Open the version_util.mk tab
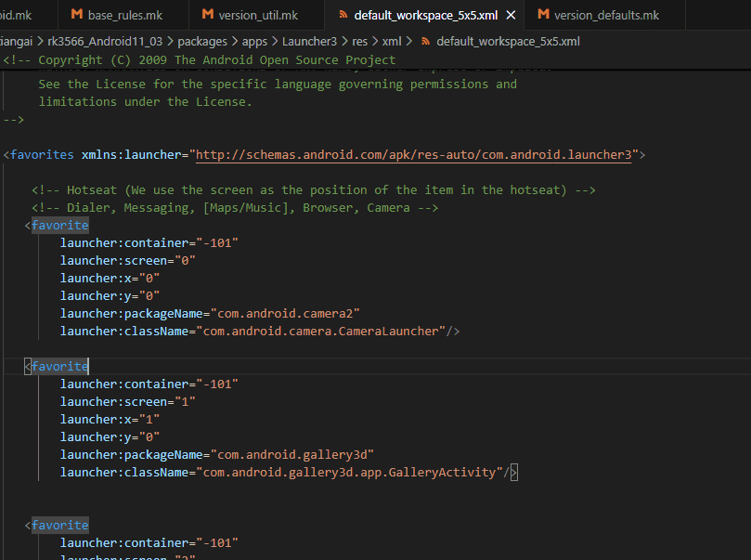The width and height of the screenshot is (751, 560). click(258, 16)
